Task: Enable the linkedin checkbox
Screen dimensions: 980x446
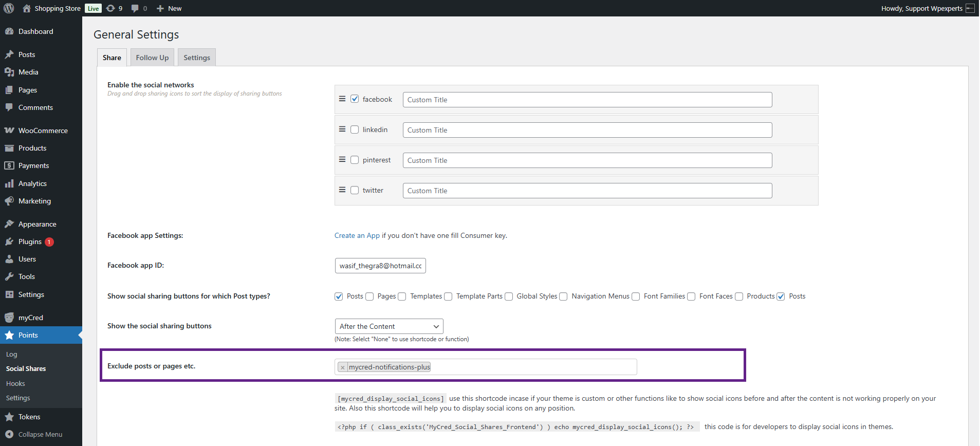Action: [x=355, y=129]
